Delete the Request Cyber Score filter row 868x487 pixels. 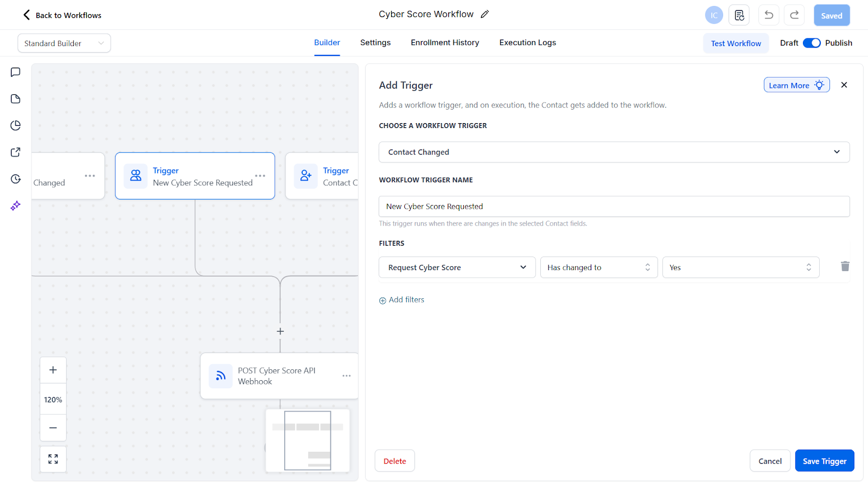coord(845,266)
